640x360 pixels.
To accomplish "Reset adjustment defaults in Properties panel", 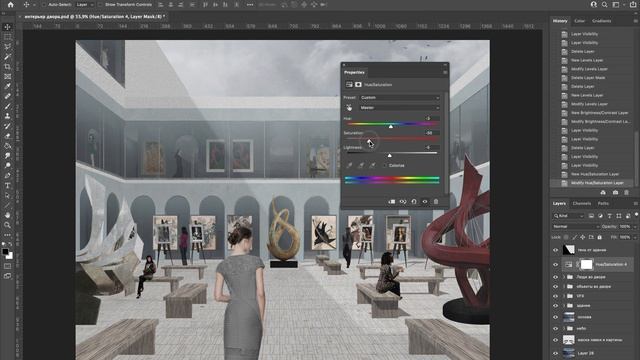I will [414, 202].
